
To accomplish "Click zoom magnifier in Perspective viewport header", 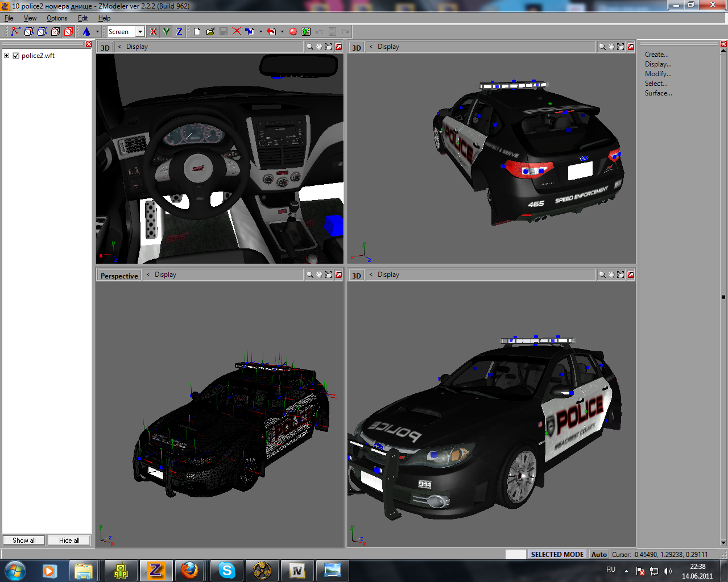I will tap(310, 275).
